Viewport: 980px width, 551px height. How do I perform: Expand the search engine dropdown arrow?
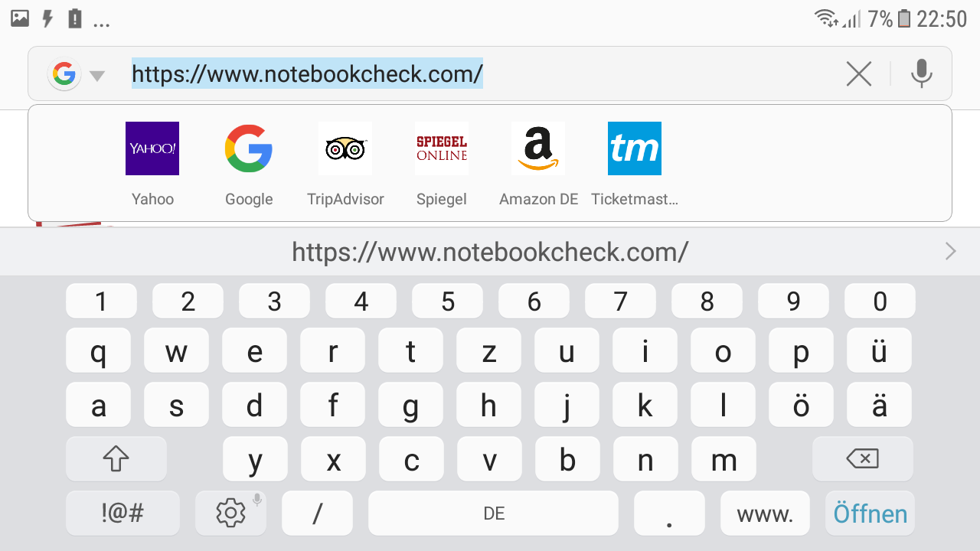(96, 75)
